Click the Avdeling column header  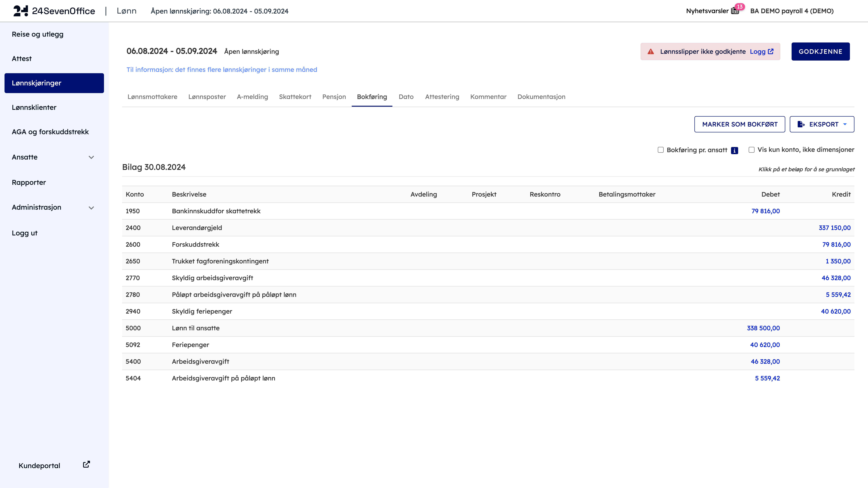pyautogui.click(x=424, y=194)
